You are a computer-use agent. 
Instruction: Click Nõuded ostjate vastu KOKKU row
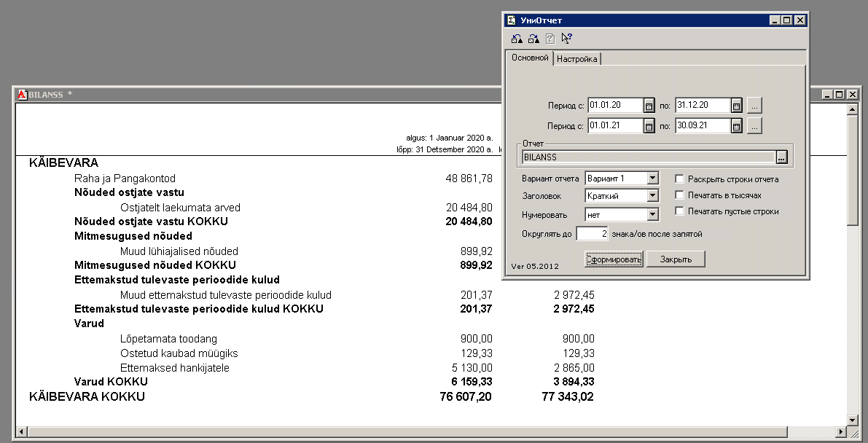coord(151,221)
